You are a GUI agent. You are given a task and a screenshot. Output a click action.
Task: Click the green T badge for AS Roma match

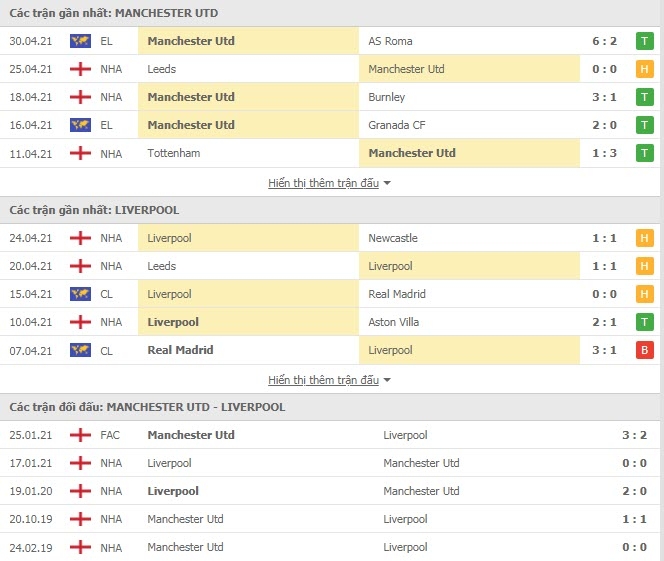coord(644,41)
